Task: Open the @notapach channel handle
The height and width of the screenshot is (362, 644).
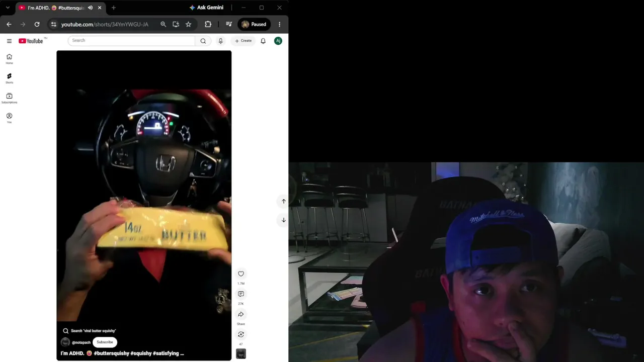Action: 81,342
